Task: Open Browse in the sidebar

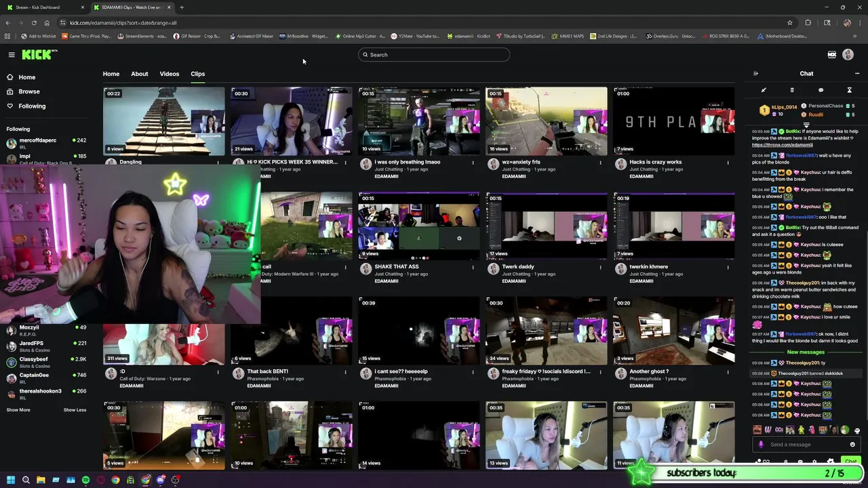Action: pos(23,91)
